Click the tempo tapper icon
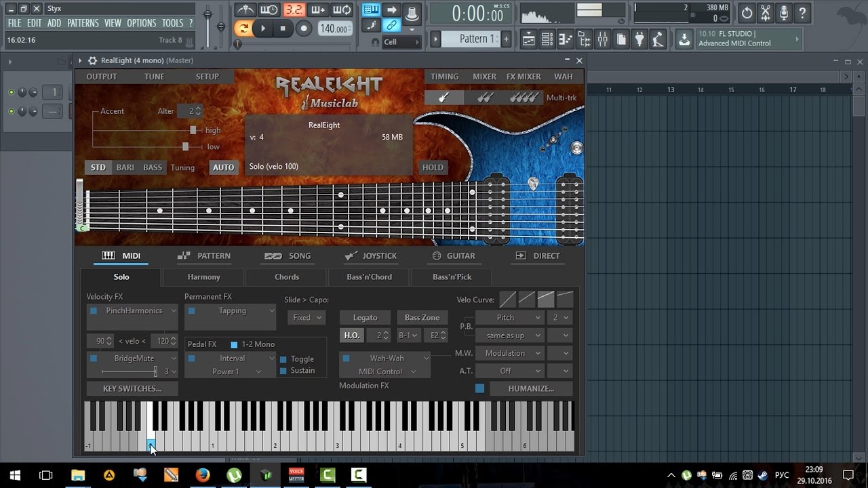This screenshot has height=488, width=868. (658, 40)
